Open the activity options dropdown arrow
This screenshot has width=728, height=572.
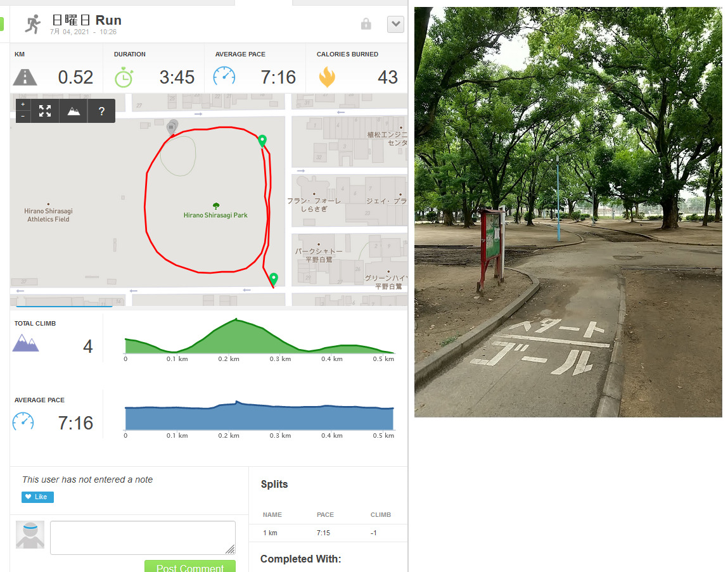point(395,24)
